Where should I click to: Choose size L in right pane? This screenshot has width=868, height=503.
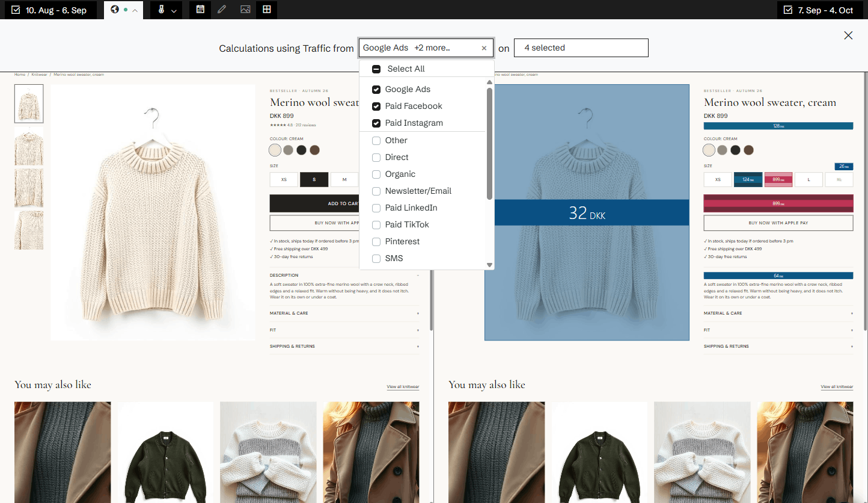[x=808, y=179]
